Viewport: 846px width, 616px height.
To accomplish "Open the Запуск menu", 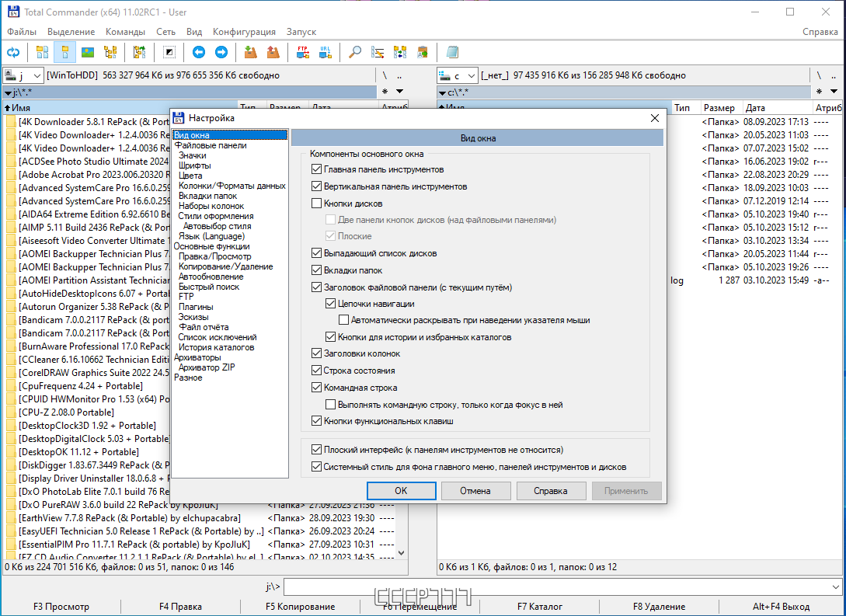I will (x=301, y=32).
